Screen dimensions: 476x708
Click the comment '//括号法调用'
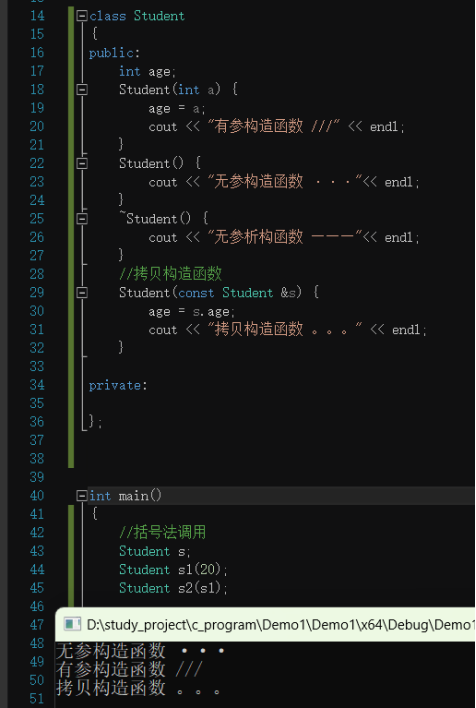(163, 533)
